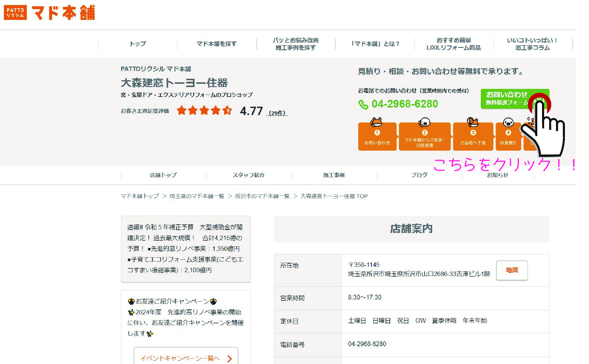Switch to お知らせ tab
This screenshot has height=364, width=589.
click(498, 175)
